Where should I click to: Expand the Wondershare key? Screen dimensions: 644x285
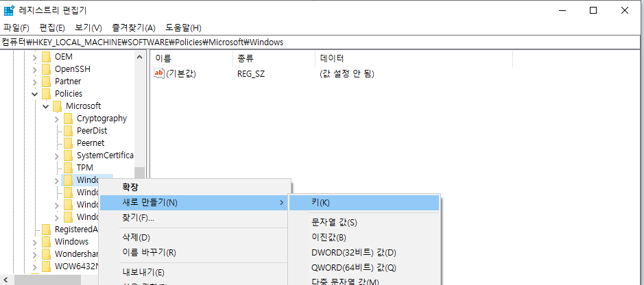pos(35,254)
